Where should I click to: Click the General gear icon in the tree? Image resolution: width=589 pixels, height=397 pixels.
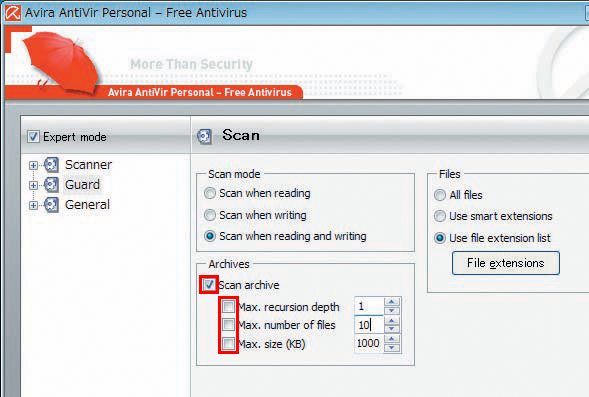coord(51,205)
